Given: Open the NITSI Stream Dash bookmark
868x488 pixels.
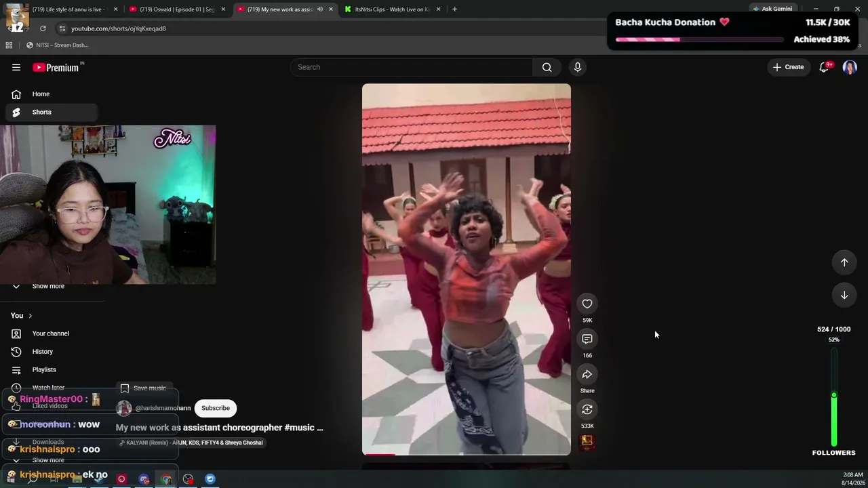Looking at the screenshot, I should pos(57,45).
